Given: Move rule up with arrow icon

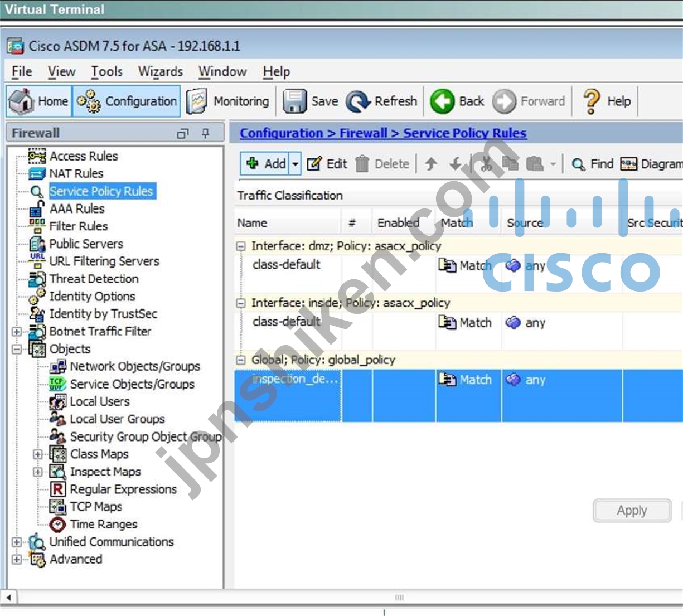Looking at the screenshot, I should (431, 164).
